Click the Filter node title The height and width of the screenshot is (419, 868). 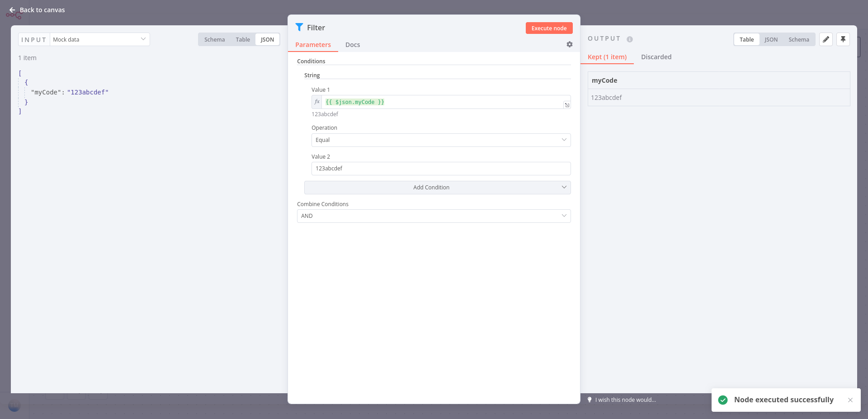pyautogui.click(x=316, y=28)
